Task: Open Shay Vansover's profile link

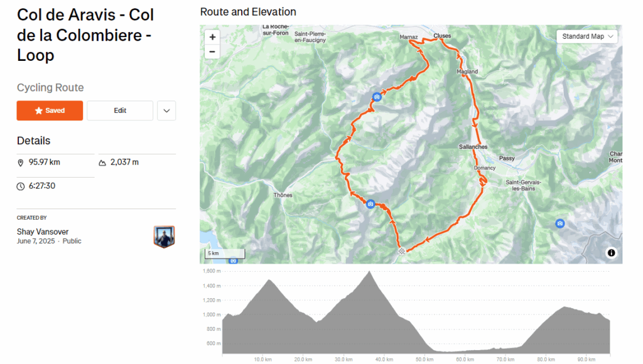Action: pyautogui.click(x=43, y=232)
